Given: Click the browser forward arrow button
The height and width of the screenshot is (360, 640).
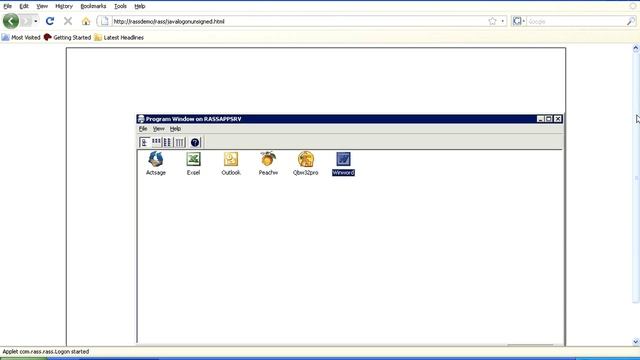Looking at the screenshot, I should [x=27, y=21].
